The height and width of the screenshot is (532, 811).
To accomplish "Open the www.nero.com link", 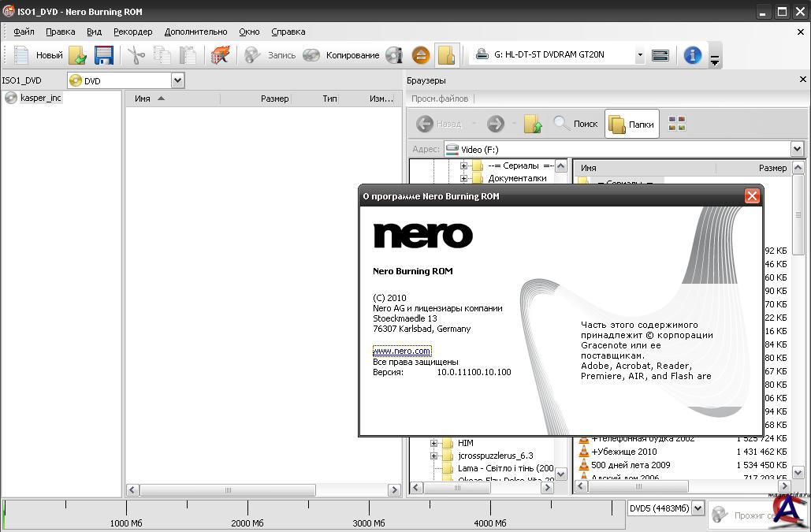I will 402,351.
